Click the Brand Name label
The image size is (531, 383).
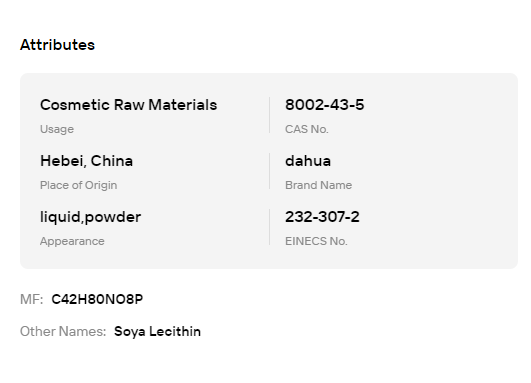point(319,185)
